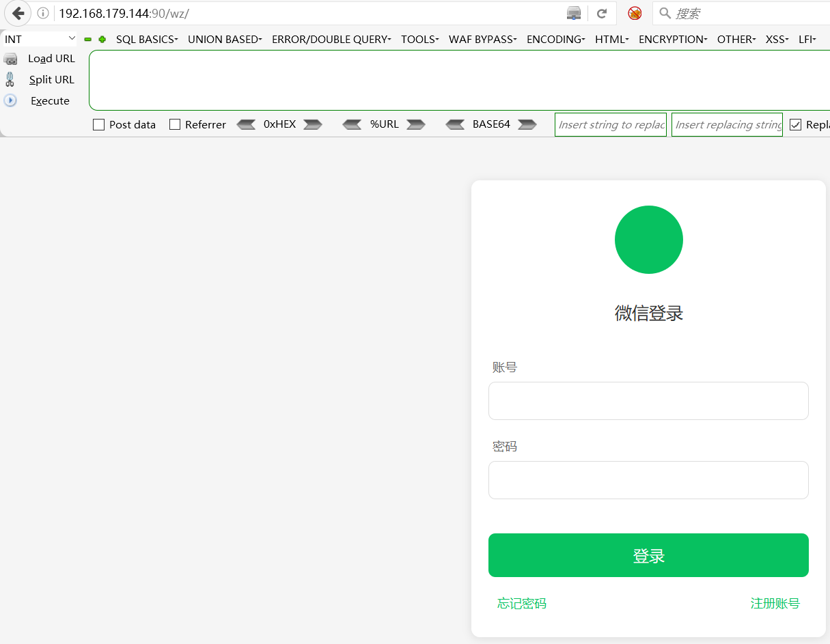Click the Execute play icon
This screenshot has width=830, height=644.
click(x=10, y=100)
